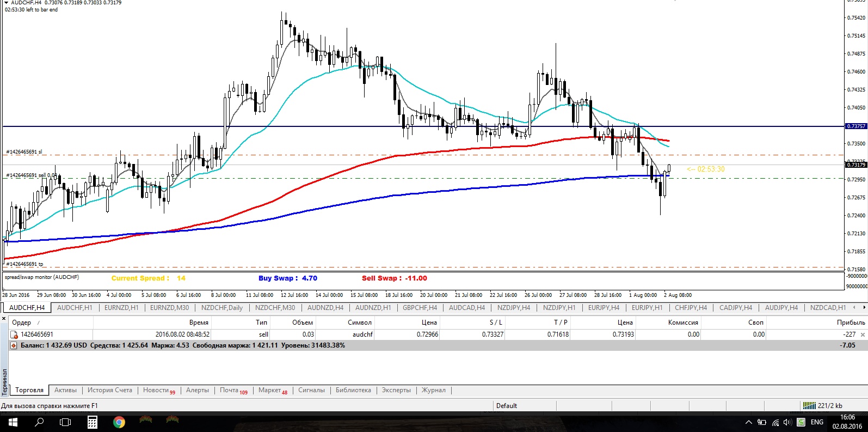Switch to the Журнал terminal tab
Viewport: 868px width, 432px height.
[x=434, y=390]
